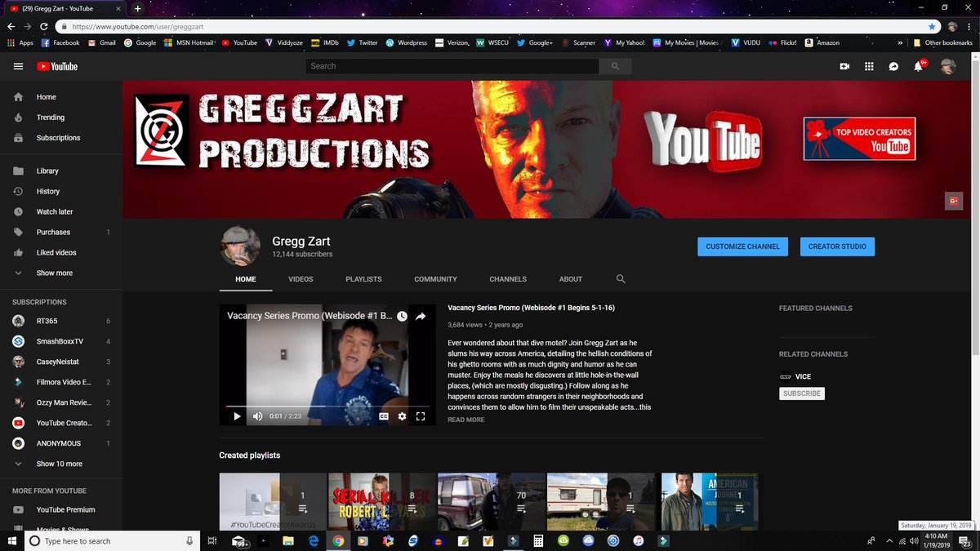Viewport: 980px width, 551px height.
Task: Open History in the sidebar
Action: pyautogui.click(x=47, y=191)
